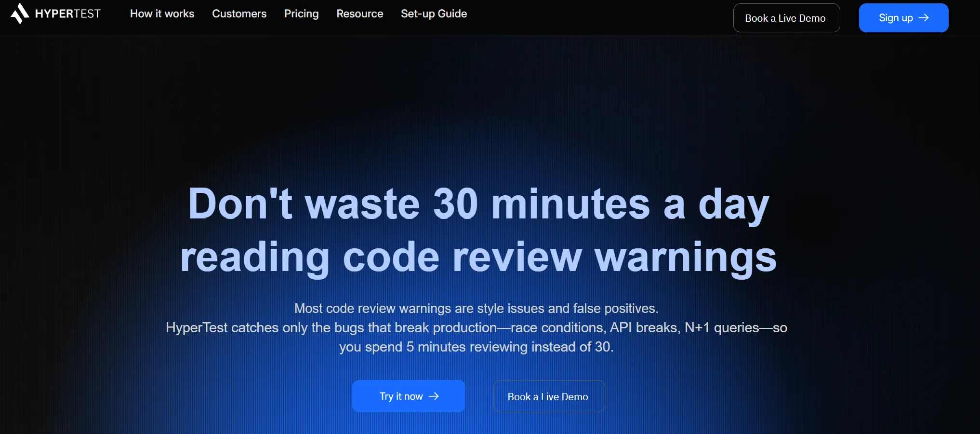Open the Resource menu item

[360, 14]
